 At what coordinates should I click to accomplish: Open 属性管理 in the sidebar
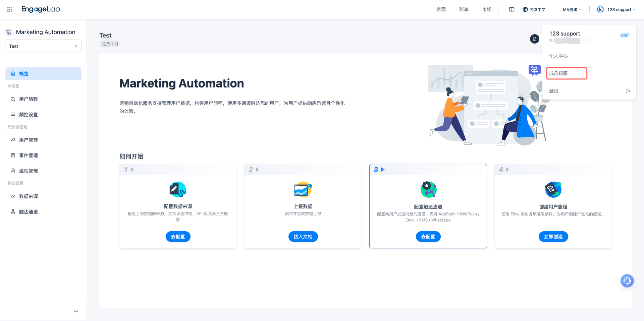[43, 171]
